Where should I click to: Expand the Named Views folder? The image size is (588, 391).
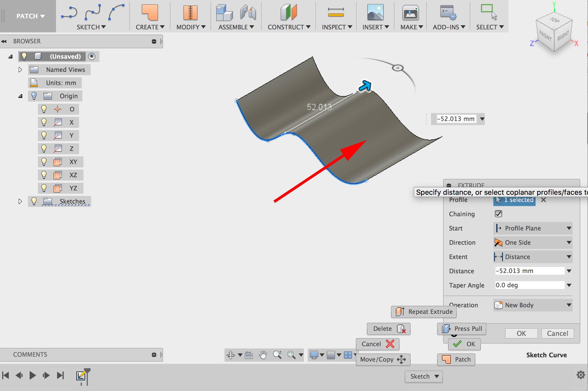[20, 70]
